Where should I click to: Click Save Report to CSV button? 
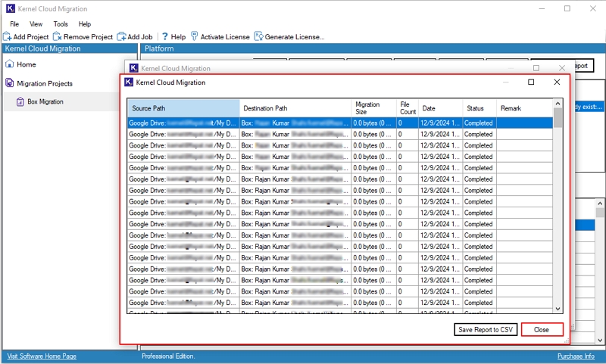pyautogui.click(x=486, y=330)
